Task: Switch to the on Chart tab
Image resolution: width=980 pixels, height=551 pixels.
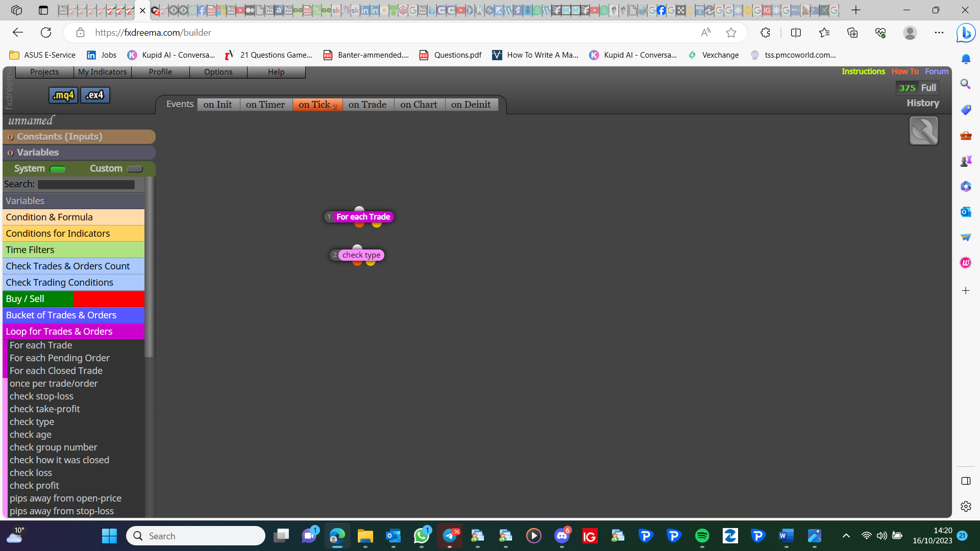Action: [419, 105]
